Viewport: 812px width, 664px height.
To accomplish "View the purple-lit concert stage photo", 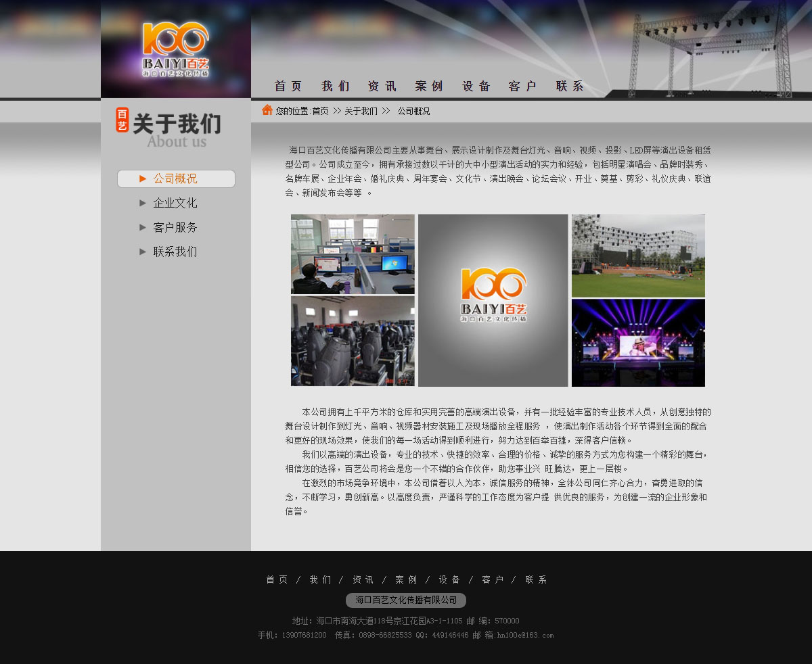I will pyautogui.click(x=638, y=343).
